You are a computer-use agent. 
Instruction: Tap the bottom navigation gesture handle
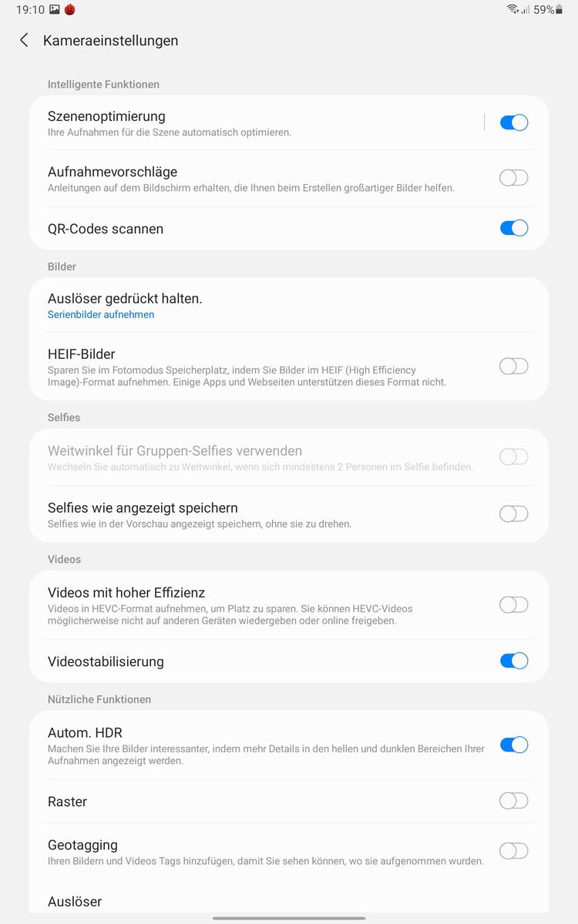[289, 918]
